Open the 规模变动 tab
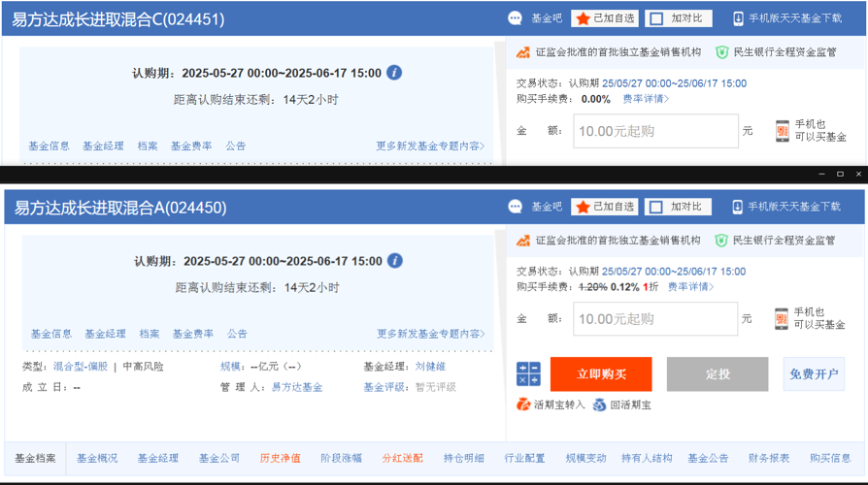The height and width of the screenshot is (485, 868). click(585, 459)
